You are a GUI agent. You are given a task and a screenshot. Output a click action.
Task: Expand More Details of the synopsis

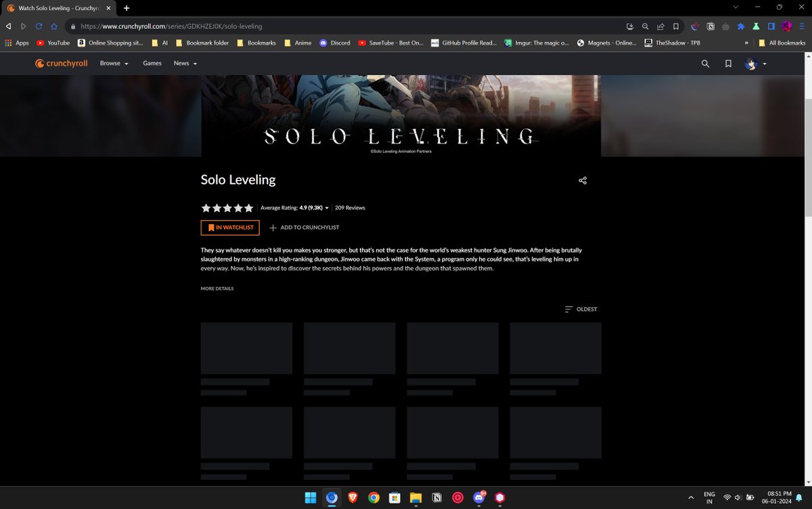point(217,288)
